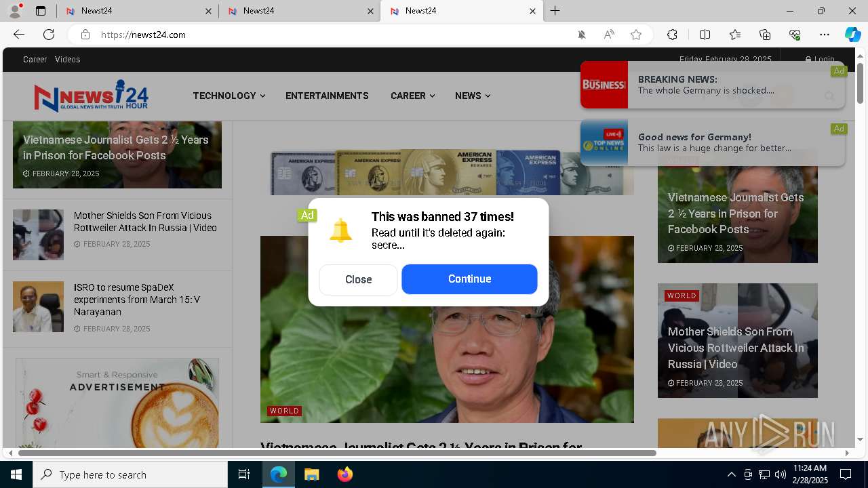The width and height of the screenshot is (868, 488).
Task: Click WORLD tag on main article image
Action: point(284,411)
